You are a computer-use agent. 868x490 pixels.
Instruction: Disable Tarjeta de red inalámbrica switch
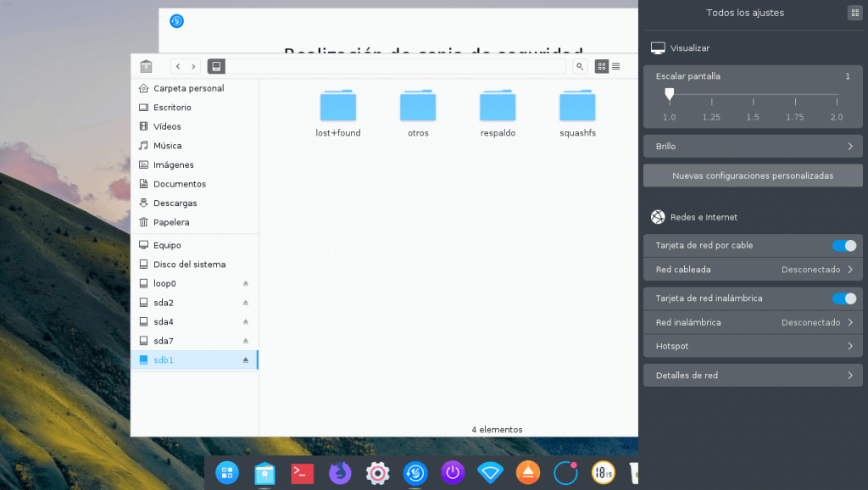pyautogui.click(x=843, y=298)
